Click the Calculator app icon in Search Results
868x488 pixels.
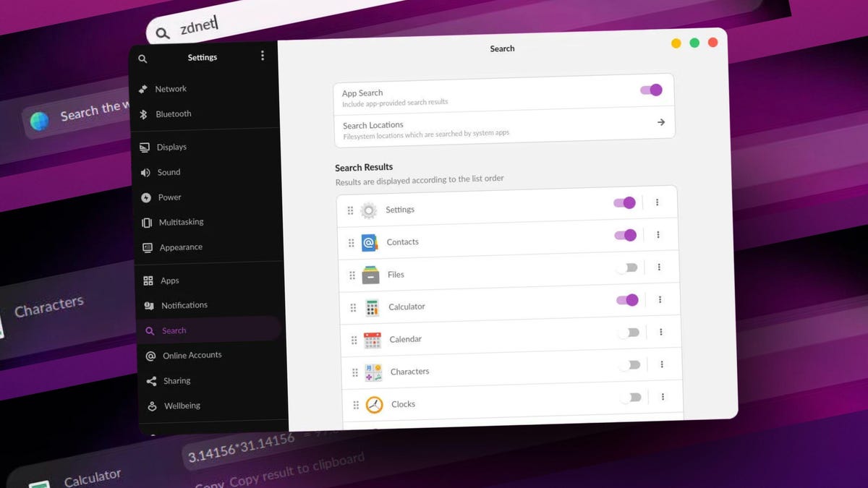coord(373,307)
